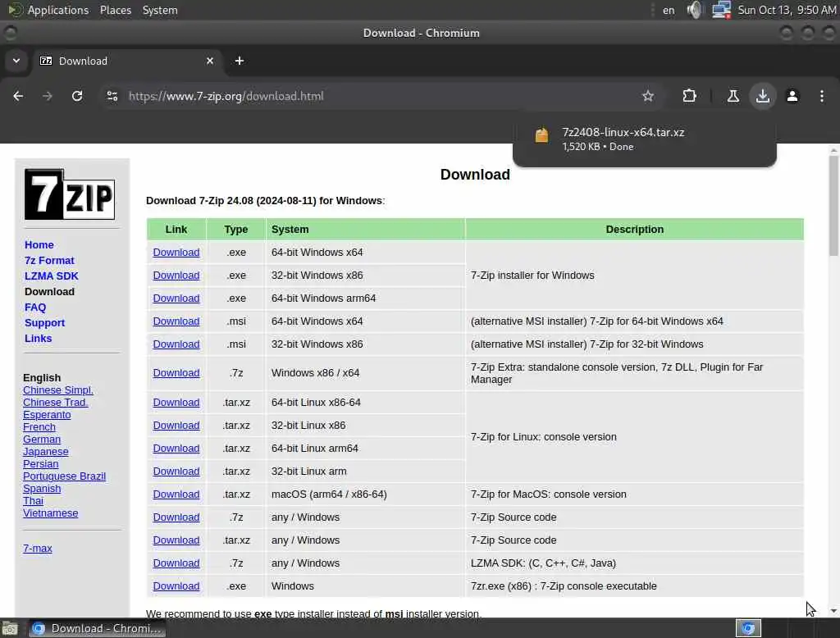Download .exe for 64-bit Windows arm64
The width and height of the screenshot is (840, 638).
click(176, 298)
